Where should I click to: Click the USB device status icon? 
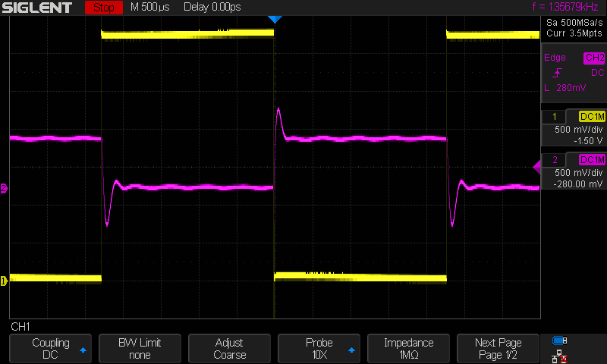(x=559, y=340)
